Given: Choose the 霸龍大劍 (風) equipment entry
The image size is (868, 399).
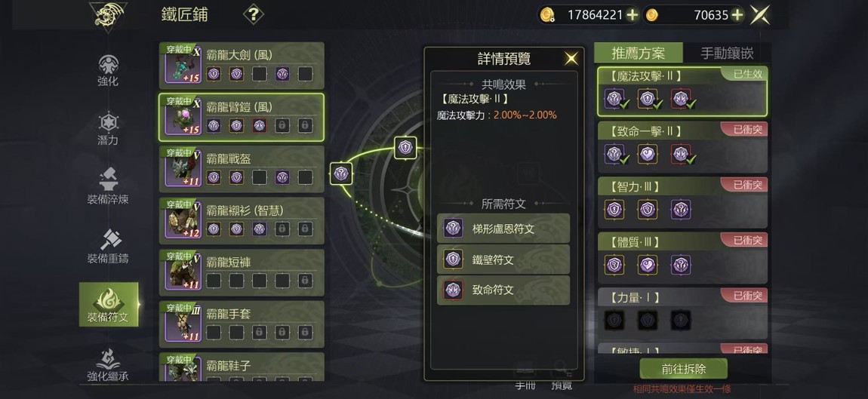Looking at the screenshot, I should (x=242, y=66).
